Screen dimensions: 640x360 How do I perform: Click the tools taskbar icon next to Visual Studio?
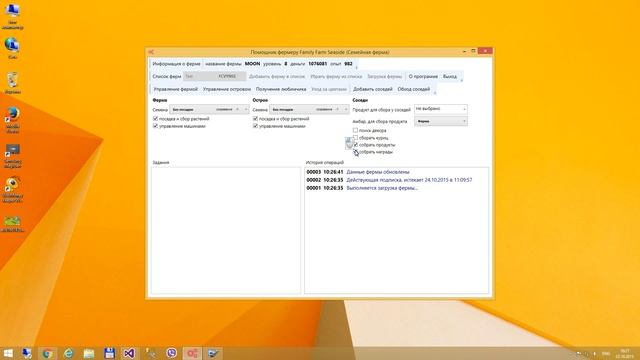click(x=151, y=353)
